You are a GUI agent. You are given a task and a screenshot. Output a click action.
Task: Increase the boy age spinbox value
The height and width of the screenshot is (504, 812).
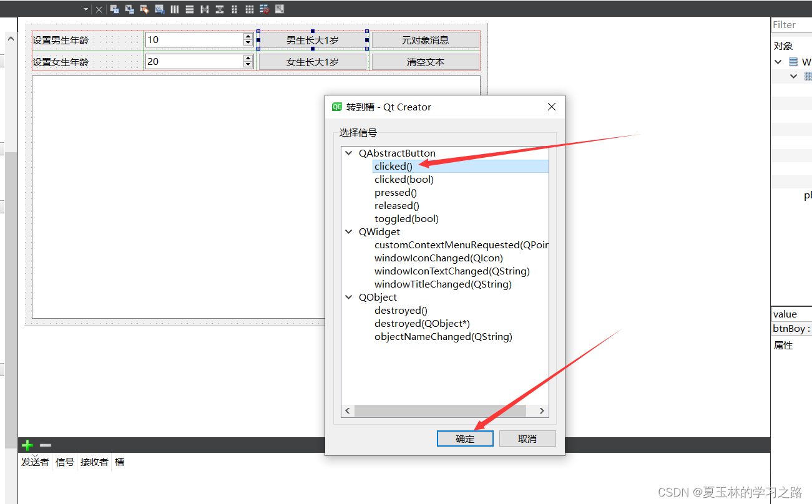pyautogui.click(x=248, y=36)
